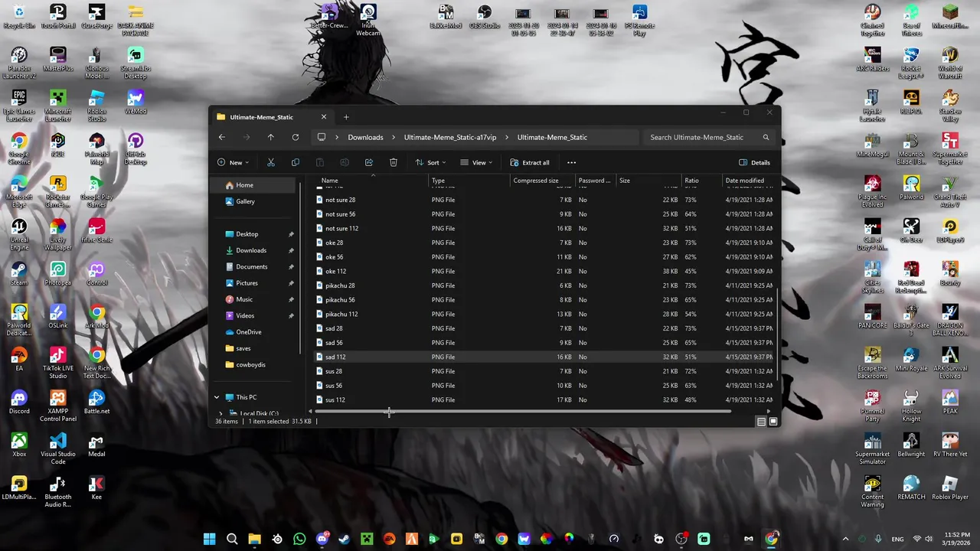Navigate to Downloads in breadcrumb path

(365, 138)
